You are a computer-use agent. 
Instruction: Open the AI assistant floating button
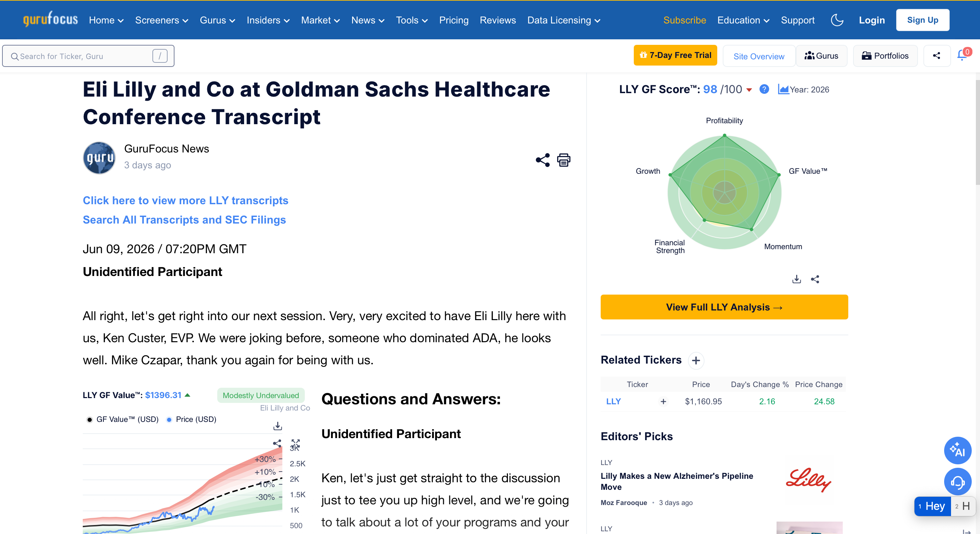click(x=958, y=450)
